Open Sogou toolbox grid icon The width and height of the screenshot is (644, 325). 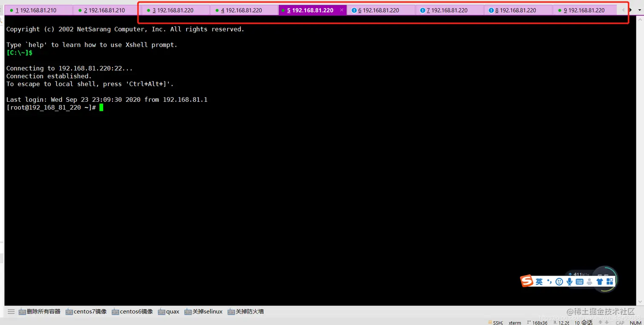610,282
